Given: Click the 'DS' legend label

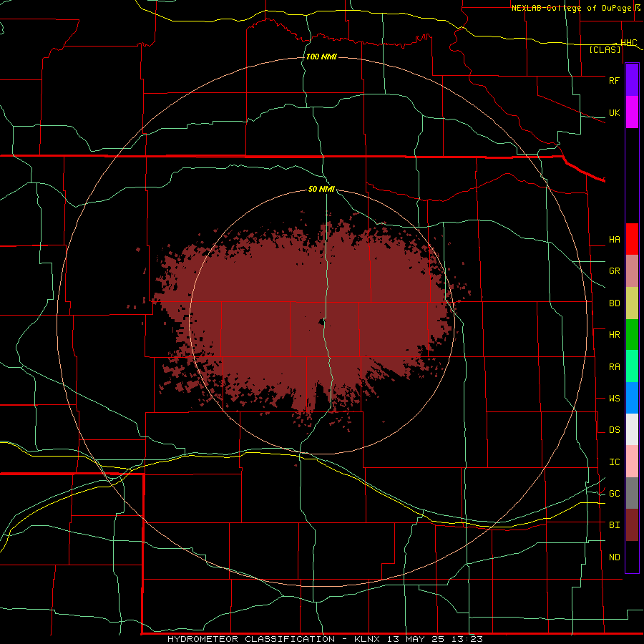Looking at the screenshot, I should tap(614, 430).
